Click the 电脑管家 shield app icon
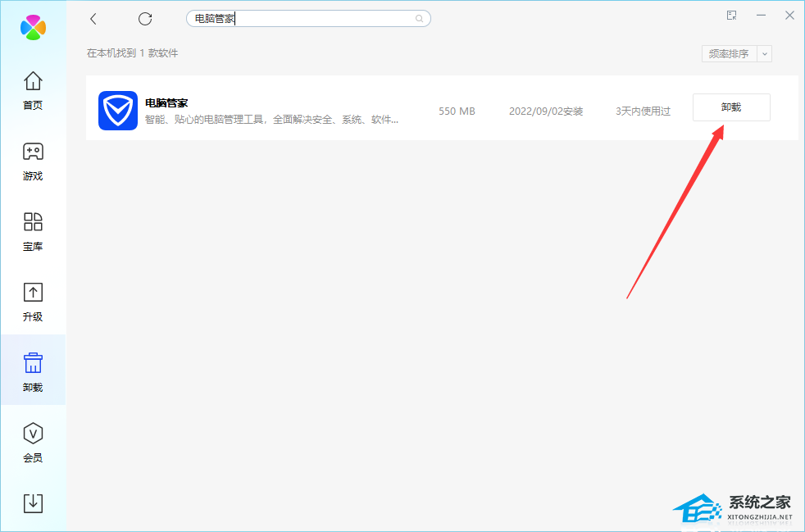Viewport: 805px width, 532px height. 118,111
